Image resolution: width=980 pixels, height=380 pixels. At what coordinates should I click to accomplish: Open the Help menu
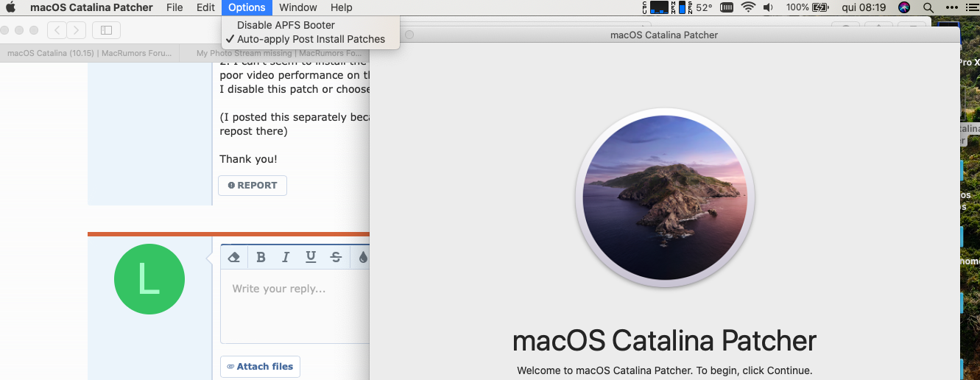tap(342, 7)
